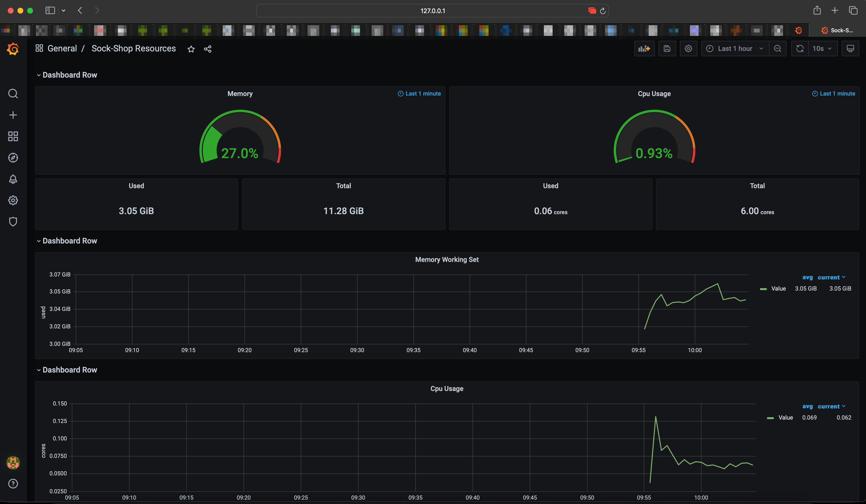Open the Alerting bell icon

tap(13, 179)
